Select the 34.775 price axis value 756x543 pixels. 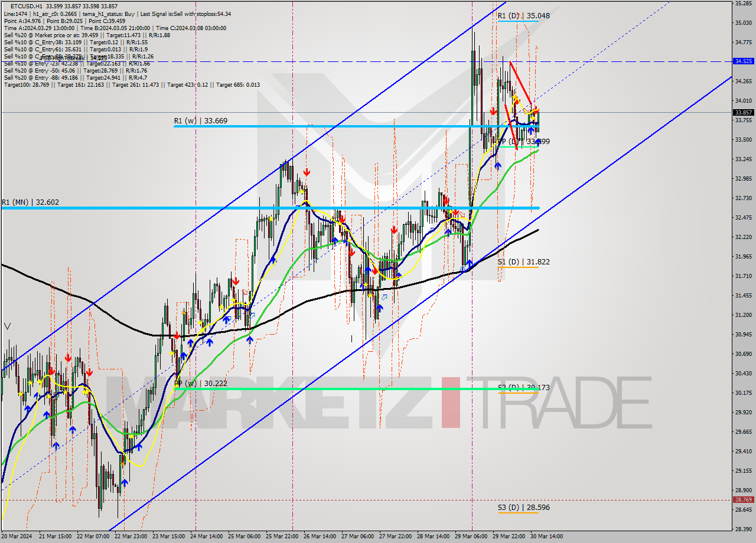click(743, 42)
